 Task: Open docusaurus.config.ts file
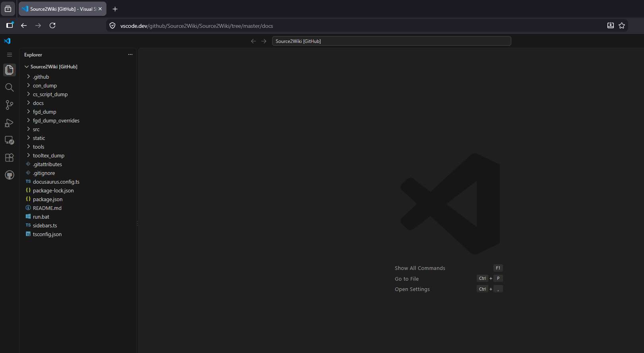78,182
